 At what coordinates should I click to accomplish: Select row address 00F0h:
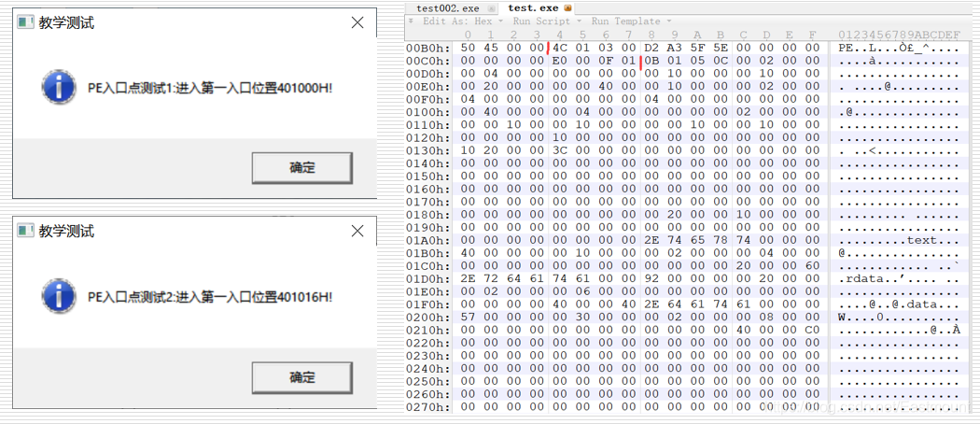428,99
